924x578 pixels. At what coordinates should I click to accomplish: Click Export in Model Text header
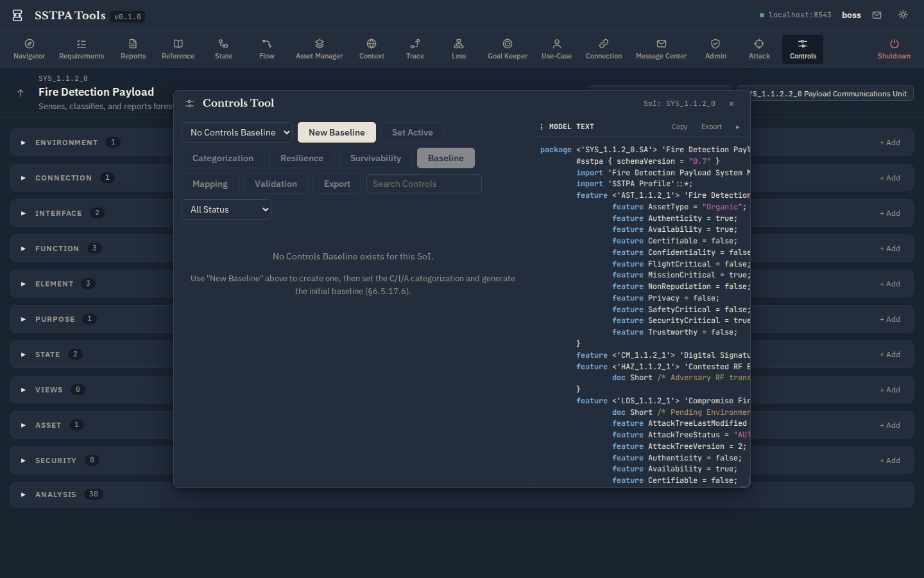711,127
